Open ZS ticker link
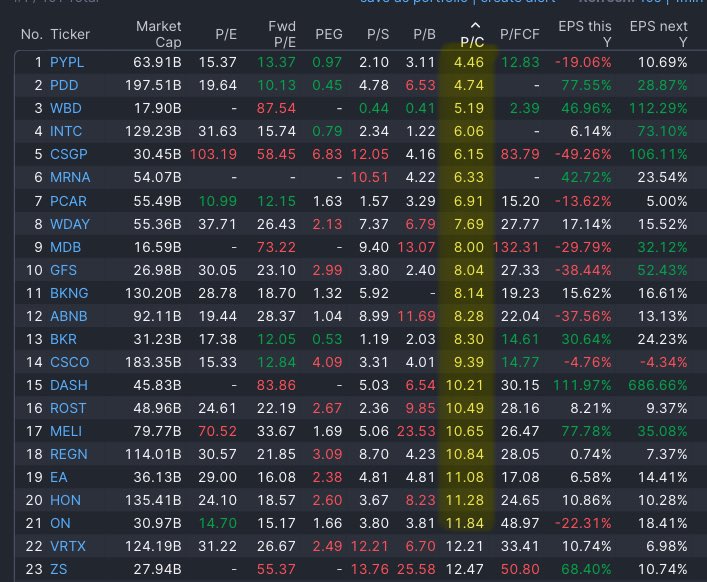Screen dimensions: 707x582 coord(58,569)
